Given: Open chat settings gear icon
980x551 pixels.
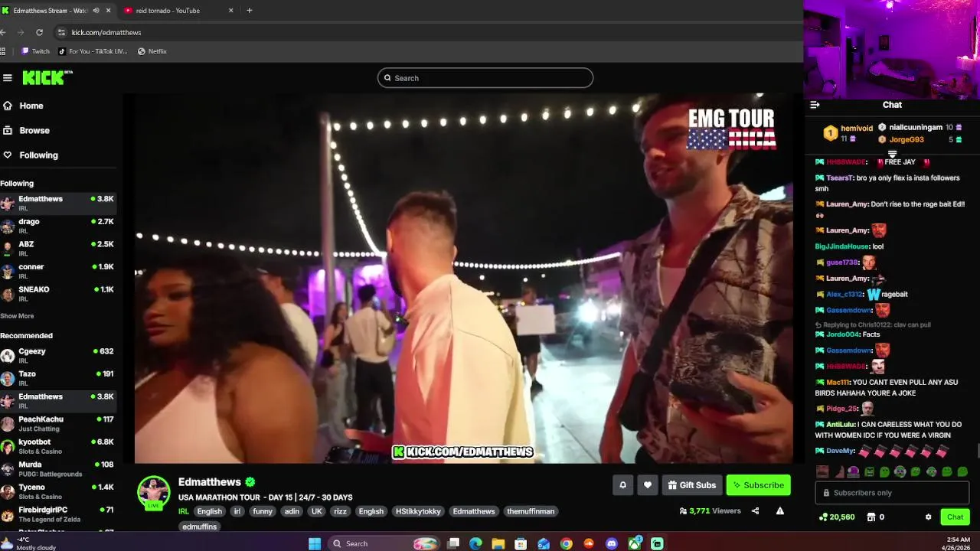Looking at the screenshot, I should [x=929, y=517].
